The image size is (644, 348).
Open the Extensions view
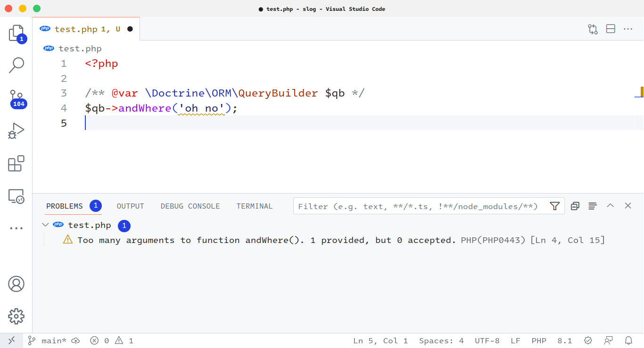16,163
